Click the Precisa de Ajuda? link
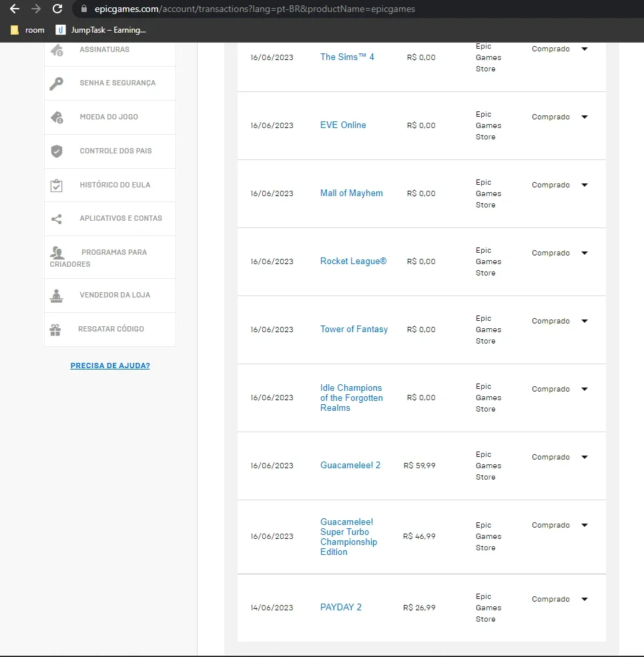The image size is (644, 657). 110,366
